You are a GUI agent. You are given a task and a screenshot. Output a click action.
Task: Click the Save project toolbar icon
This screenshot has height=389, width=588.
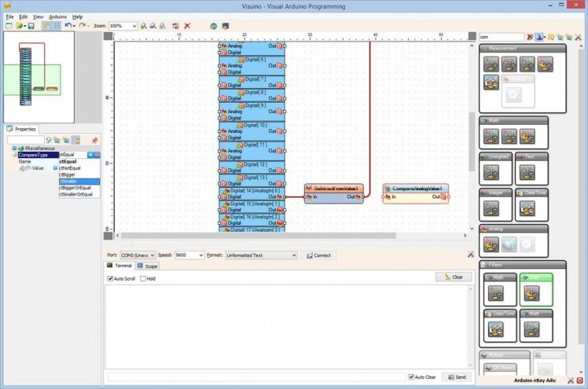pos(30,26)
